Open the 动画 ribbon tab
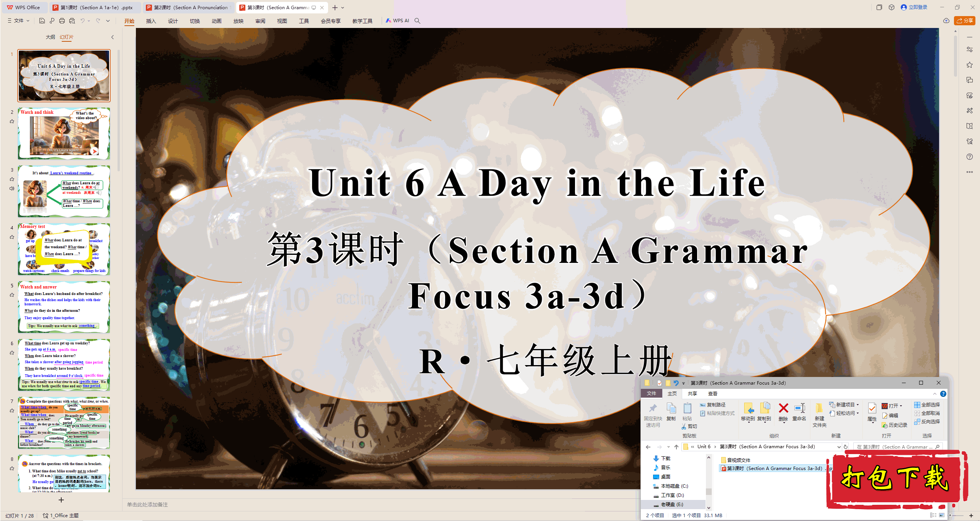The image size is (980, 521). (x=217, y=21)
